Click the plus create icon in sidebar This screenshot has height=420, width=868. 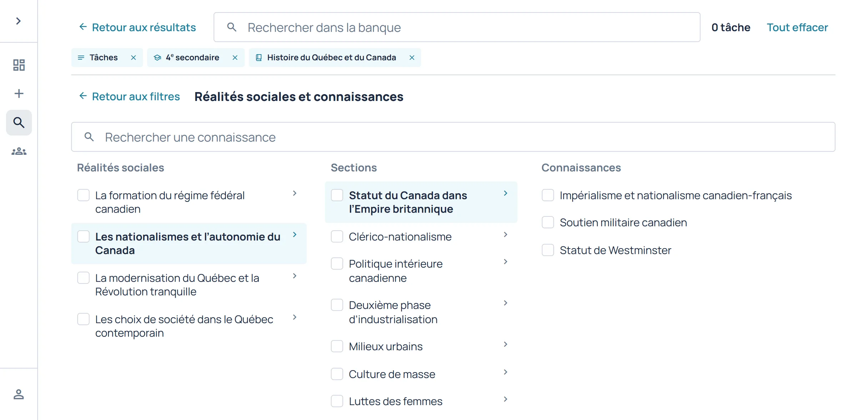click(19, 93)
